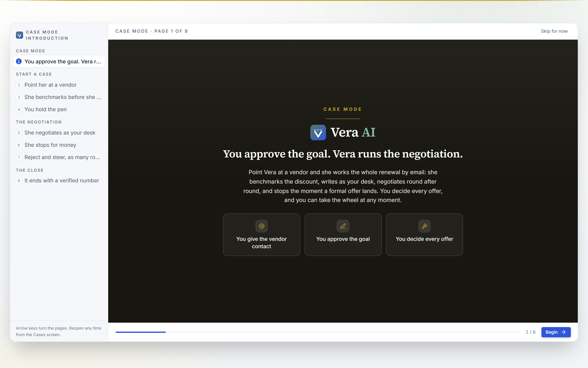Click the gavel icon above decide every offer
The image size is (588, 368).
424,226
